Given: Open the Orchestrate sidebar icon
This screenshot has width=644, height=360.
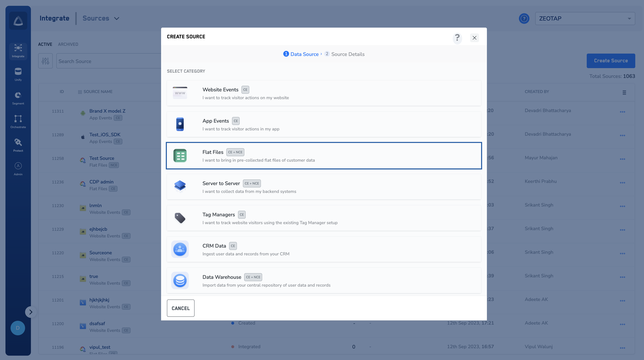Looking at the screenshot, I should coord(18,121).
